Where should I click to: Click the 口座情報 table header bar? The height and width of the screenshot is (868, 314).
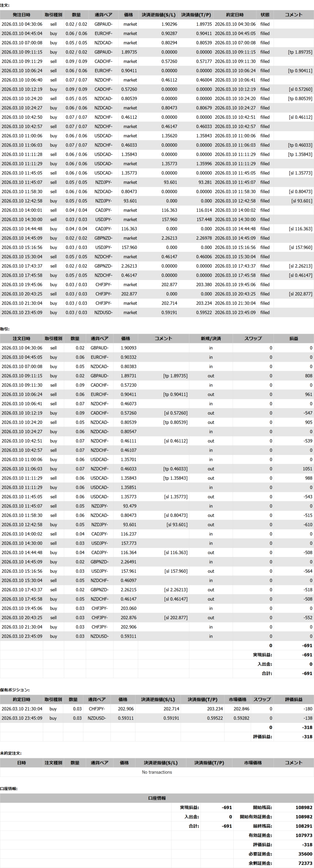click(157, 798)
